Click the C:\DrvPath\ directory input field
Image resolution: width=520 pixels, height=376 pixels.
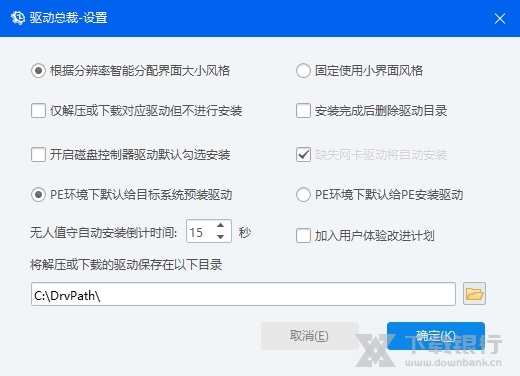point(243,294)
